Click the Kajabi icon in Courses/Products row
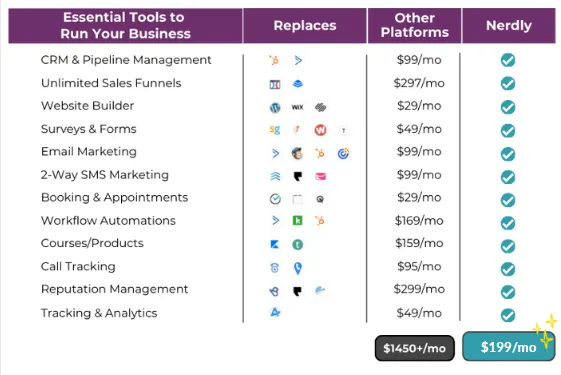 275,244
